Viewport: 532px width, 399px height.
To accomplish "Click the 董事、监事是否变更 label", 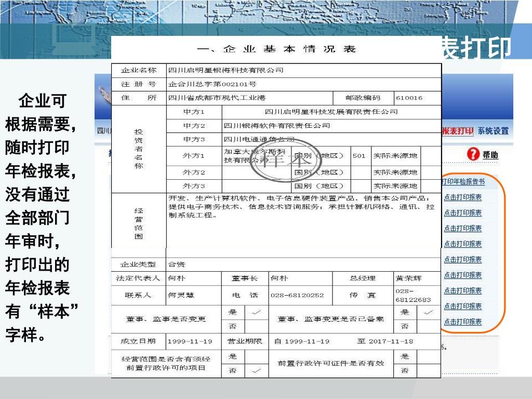I will (x=166, y=319).
